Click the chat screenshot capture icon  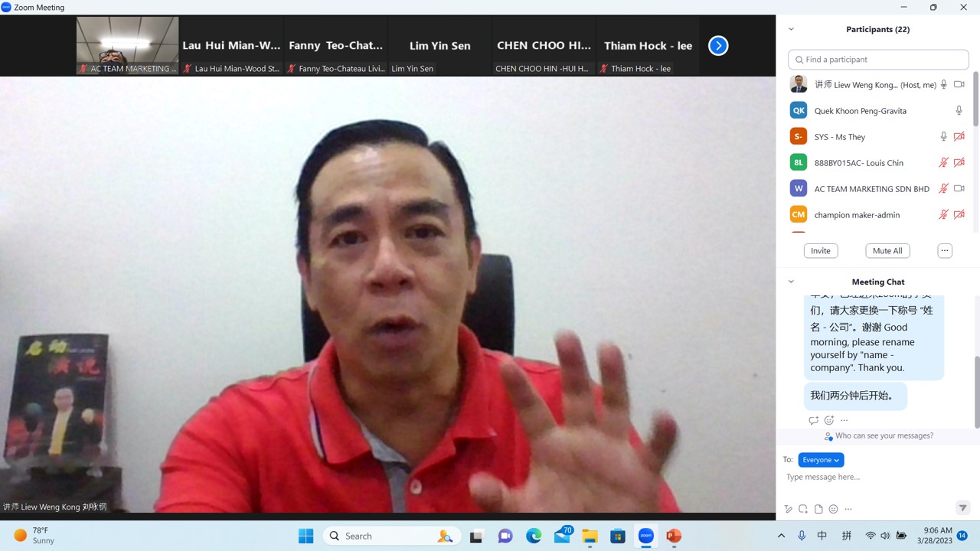click(x=803, y=509)
